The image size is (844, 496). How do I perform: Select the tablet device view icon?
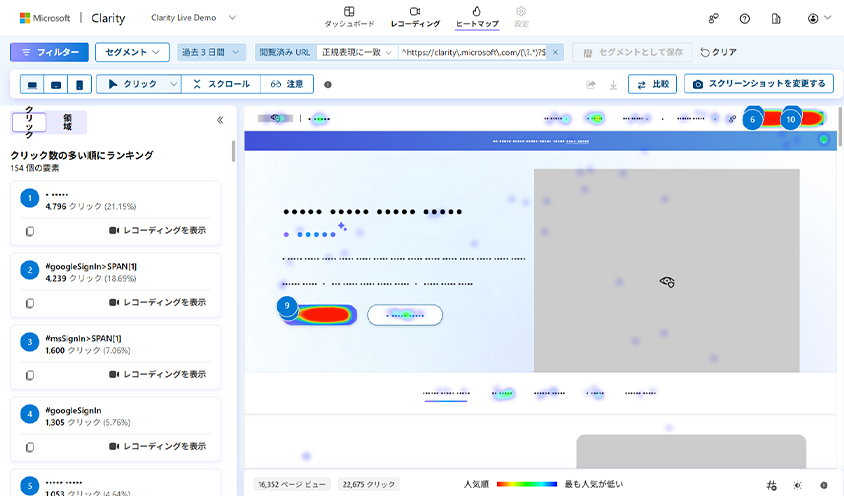tap(56, 85)
